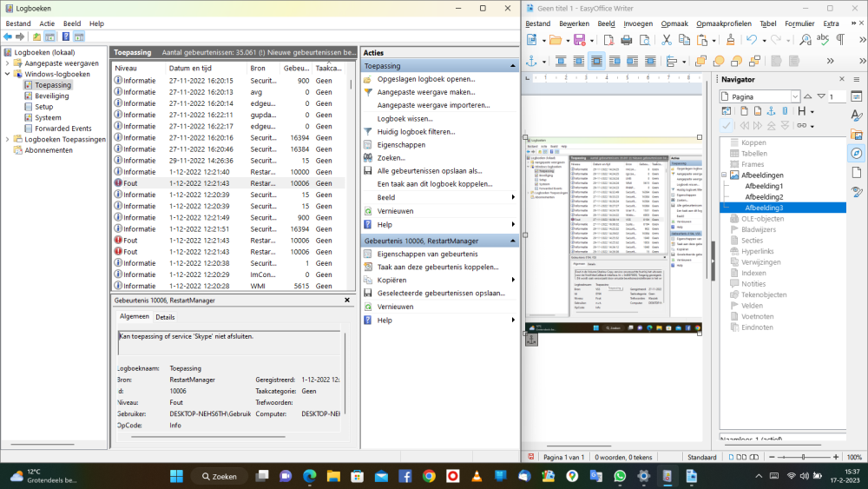Click the Undo arrow in Writer

[752, 40]
